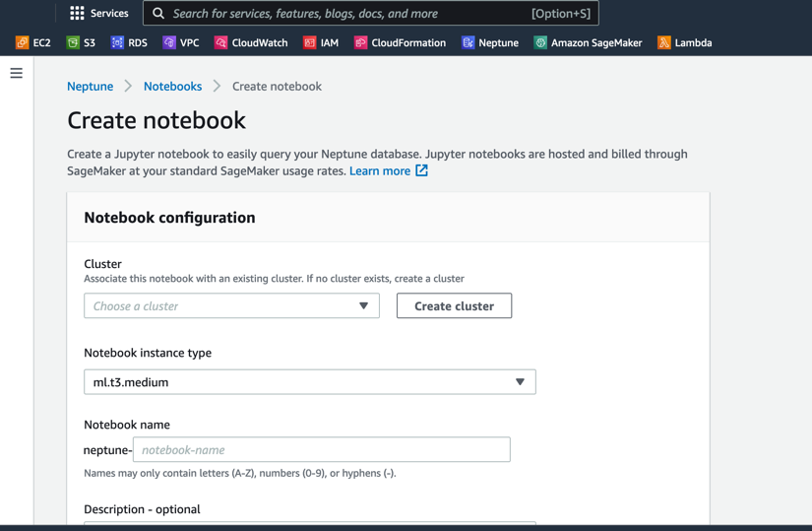
Task: Navigate to Notebooks breadcrumb link
Action: point(172,87)
